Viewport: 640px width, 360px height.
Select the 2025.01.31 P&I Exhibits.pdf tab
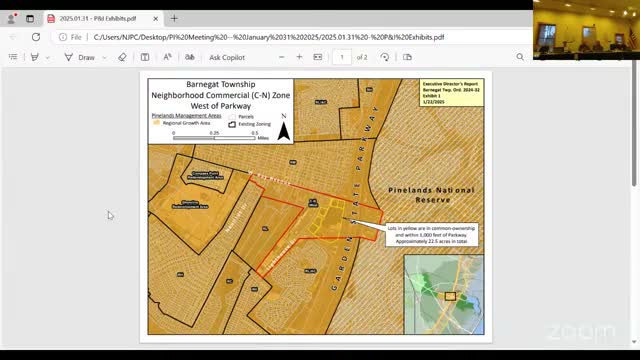pos(98,18)
